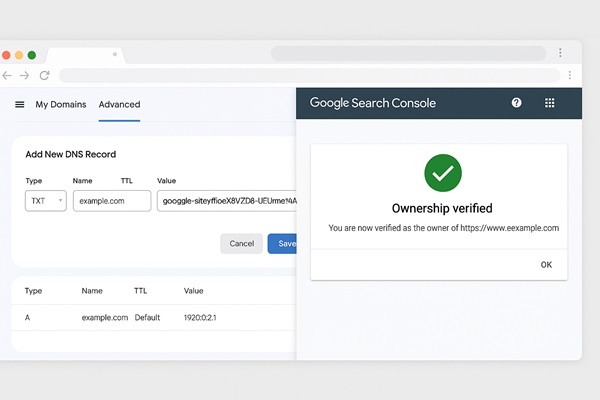This screenshot has height=400, width=600.
Task: Click the browser back arrow
Action: 8,75
